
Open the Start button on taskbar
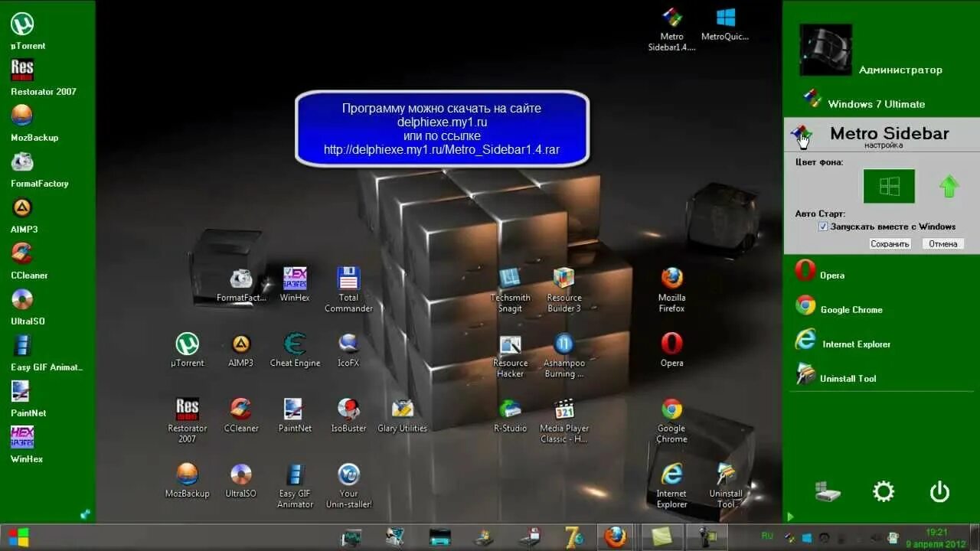coord(19,537)
